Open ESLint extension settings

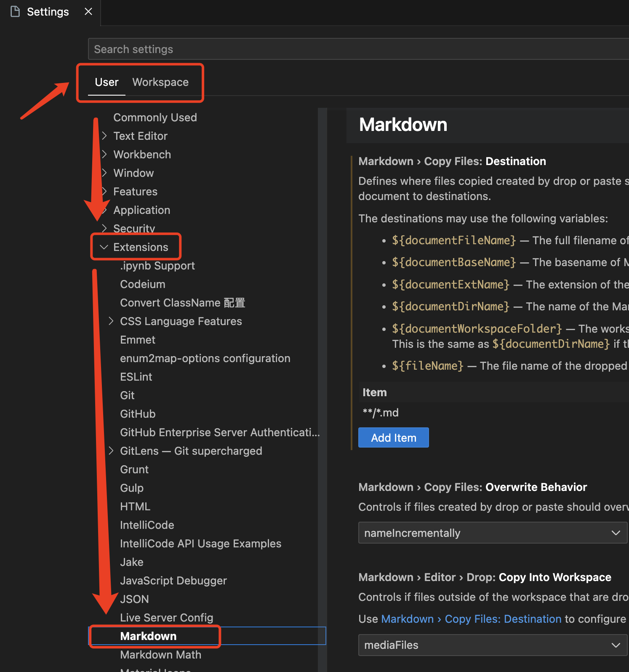[x=136, y=377]
